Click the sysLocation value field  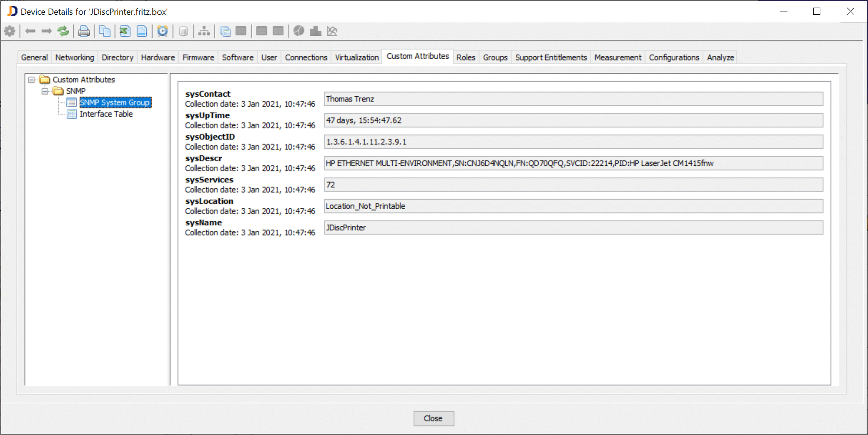(x=573, y=206)
